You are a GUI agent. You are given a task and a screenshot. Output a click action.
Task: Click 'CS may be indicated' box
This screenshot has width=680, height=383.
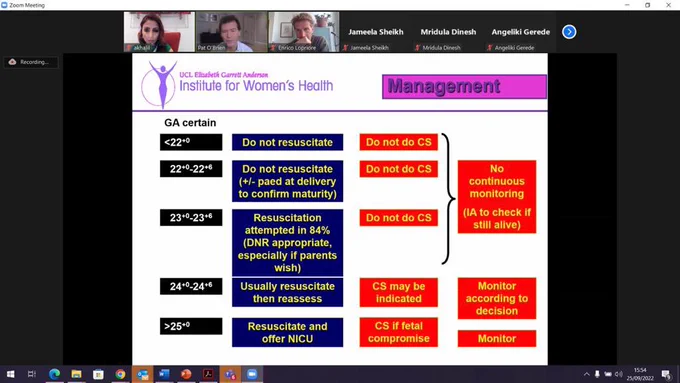(x=399, y=292)
